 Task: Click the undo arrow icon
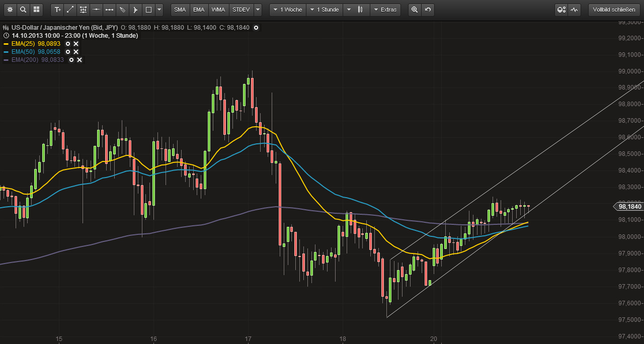click(427, 10)
